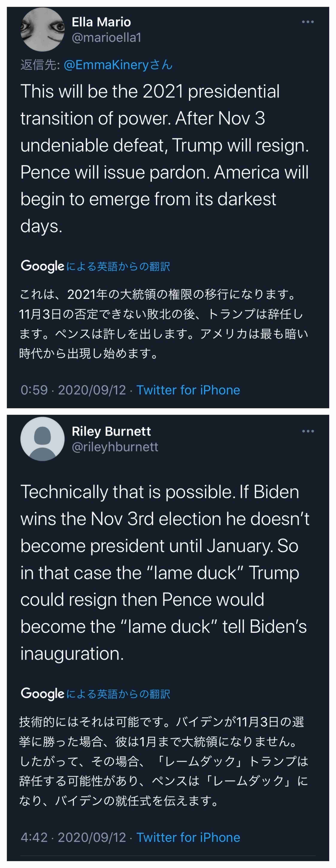Open Ella Mario's profile picture

tap(42, 29)
